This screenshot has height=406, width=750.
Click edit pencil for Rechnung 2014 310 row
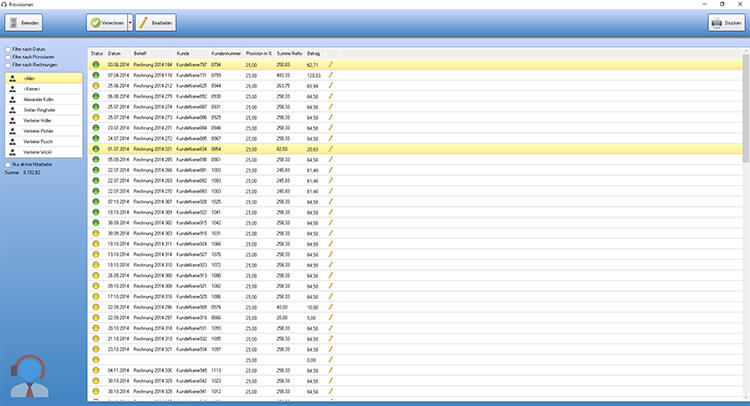tap(331, 265)
